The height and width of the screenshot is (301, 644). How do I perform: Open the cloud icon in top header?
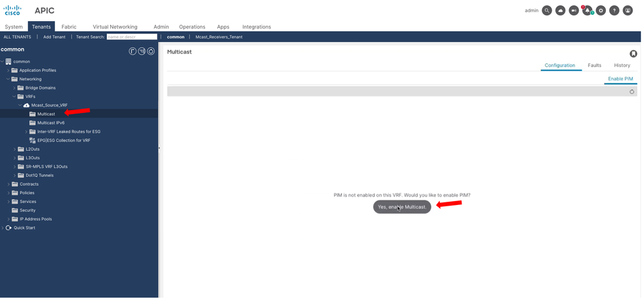click(560, 11)
